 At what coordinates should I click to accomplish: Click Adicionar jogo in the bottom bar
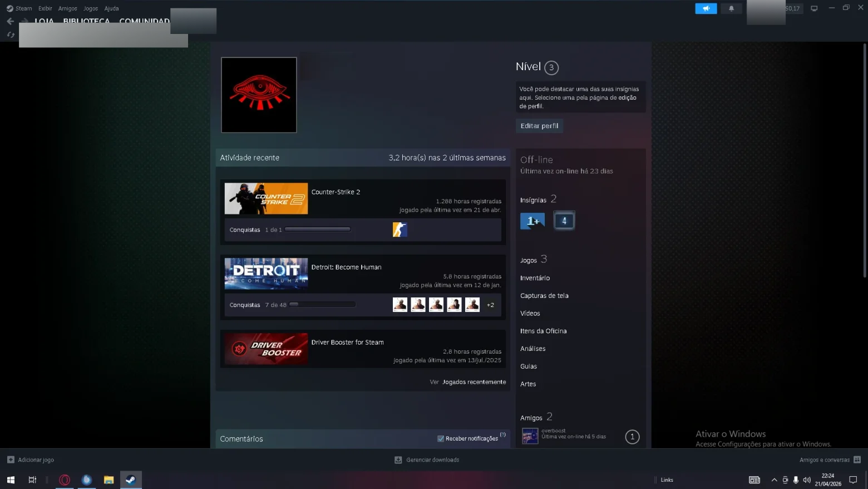click(x=31, y=459)
